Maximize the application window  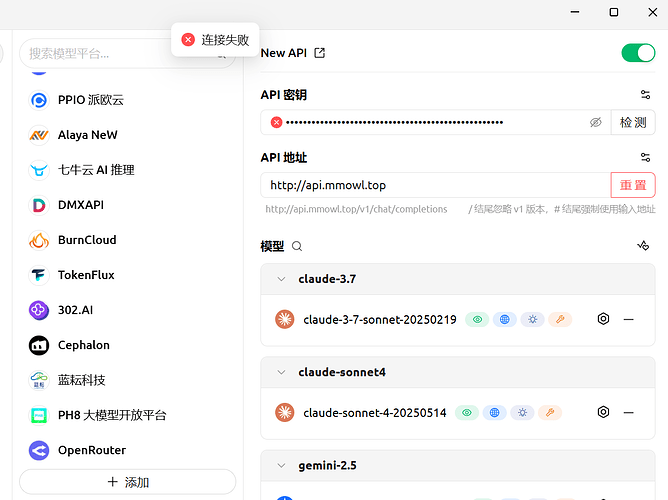(x=613, y=12)
